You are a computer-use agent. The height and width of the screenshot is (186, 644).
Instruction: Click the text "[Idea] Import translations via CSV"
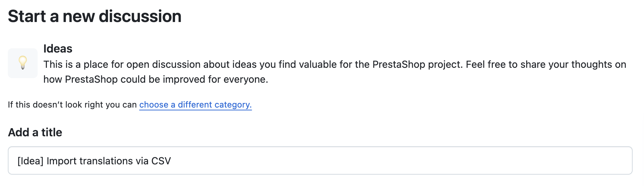pos(94,161)
